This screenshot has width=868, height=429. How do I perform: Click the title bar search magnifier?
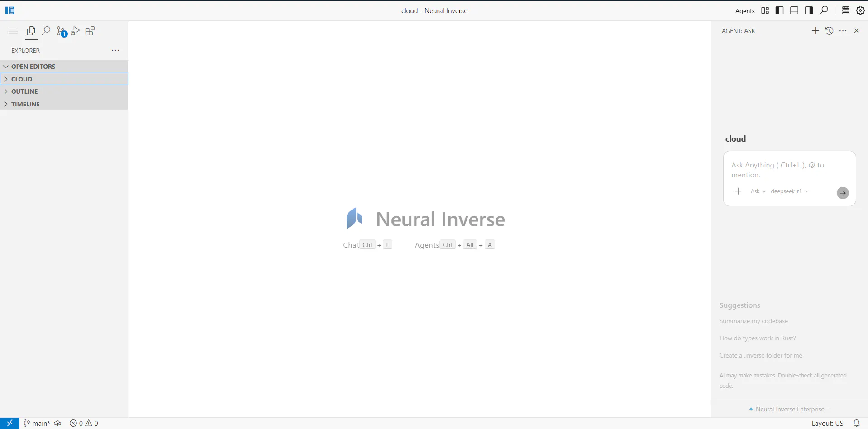pos(824,10)
